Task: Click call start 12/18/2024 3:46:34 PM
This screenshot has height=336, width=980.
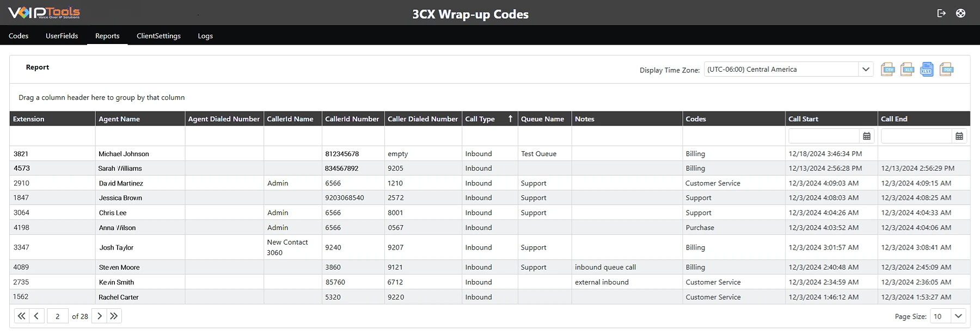Action: [x=825, y=154]
